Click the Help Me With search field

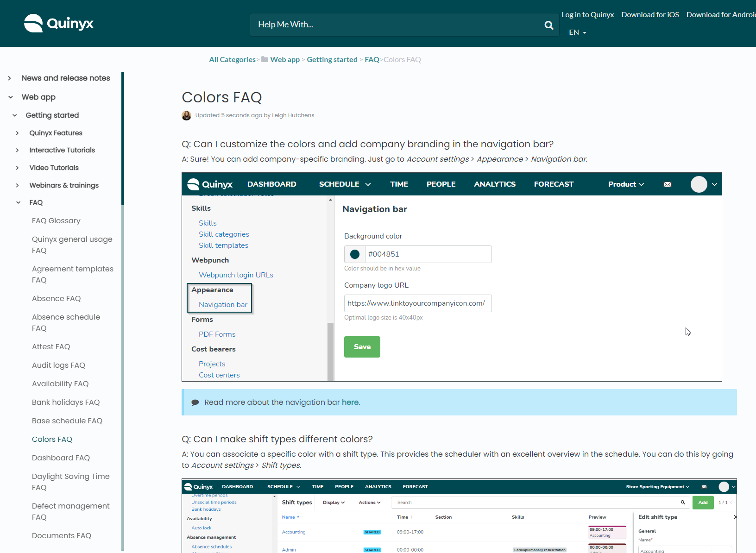pyautogui.click(x=398, y=25)
